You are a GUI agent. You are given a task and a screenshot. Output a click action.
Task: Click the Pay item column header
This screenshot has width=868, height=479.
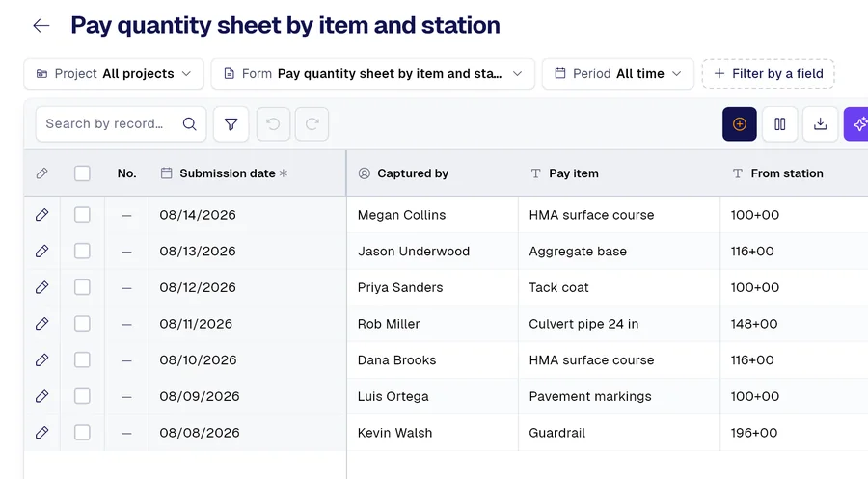click(619, 173)
